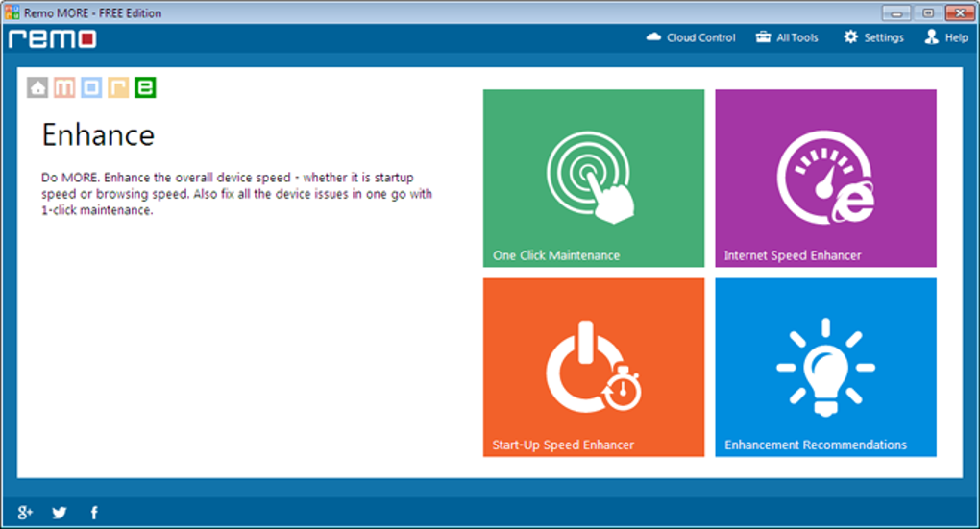Launch One Click Maintenance tile
Screen dimensions: 980x529
pyautogui.click(x=594, y=179)
